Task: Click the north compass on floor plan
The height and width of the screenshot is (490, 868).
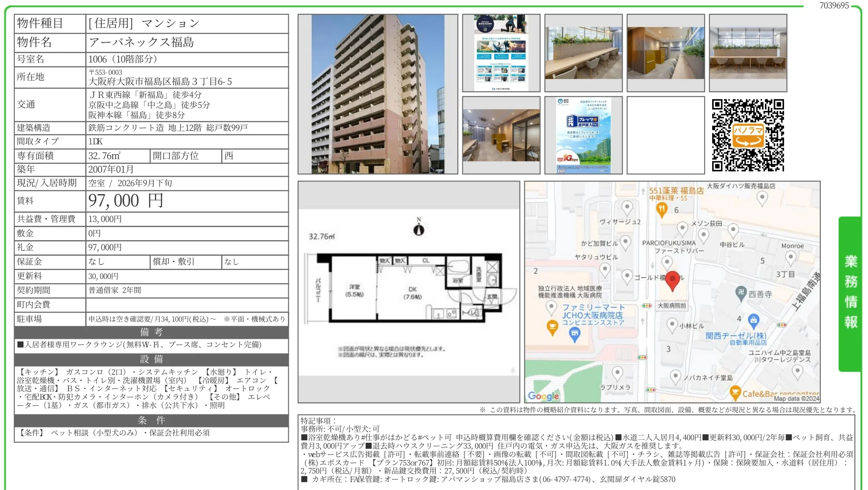Action: click(x=418, y=227)
